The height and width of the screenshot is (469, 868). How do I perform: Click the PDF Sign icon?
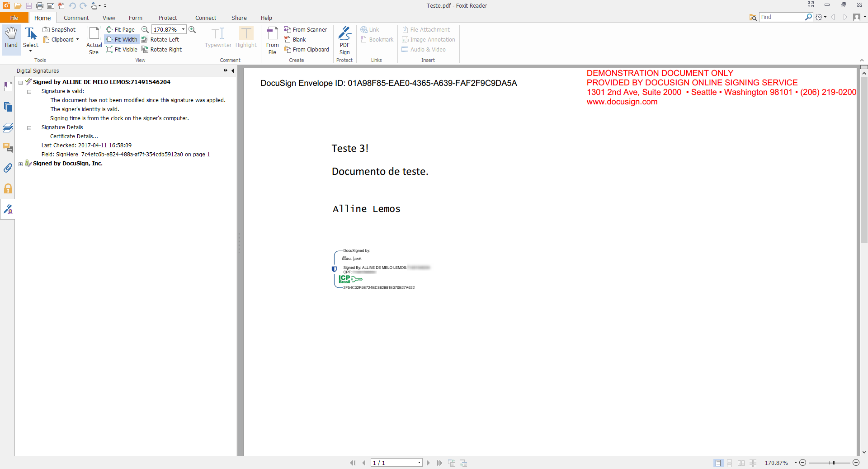pyautogui.click(x=344, y=40)
